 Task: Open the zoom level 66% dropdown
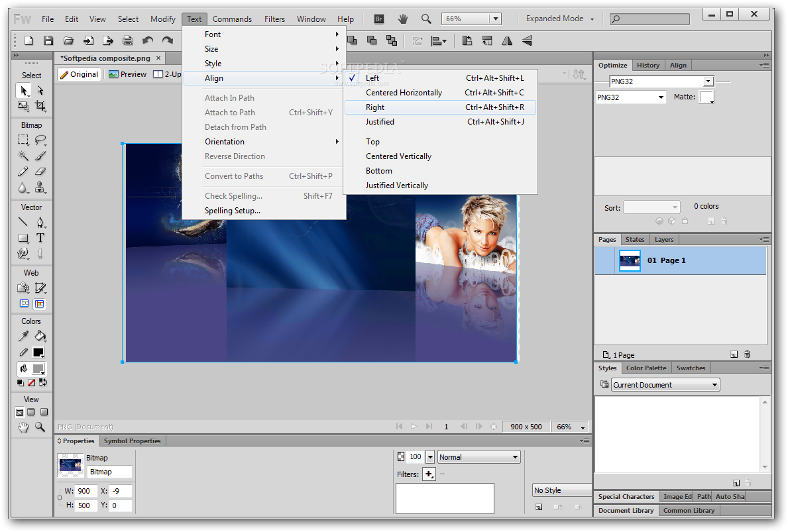[x=496, y=19]
